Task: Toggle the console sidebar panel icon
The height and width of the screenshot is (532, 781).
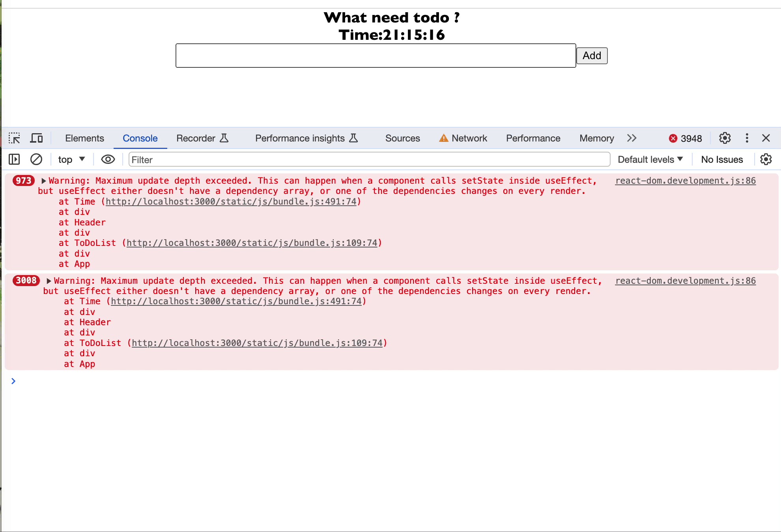Action: [14, 160]
